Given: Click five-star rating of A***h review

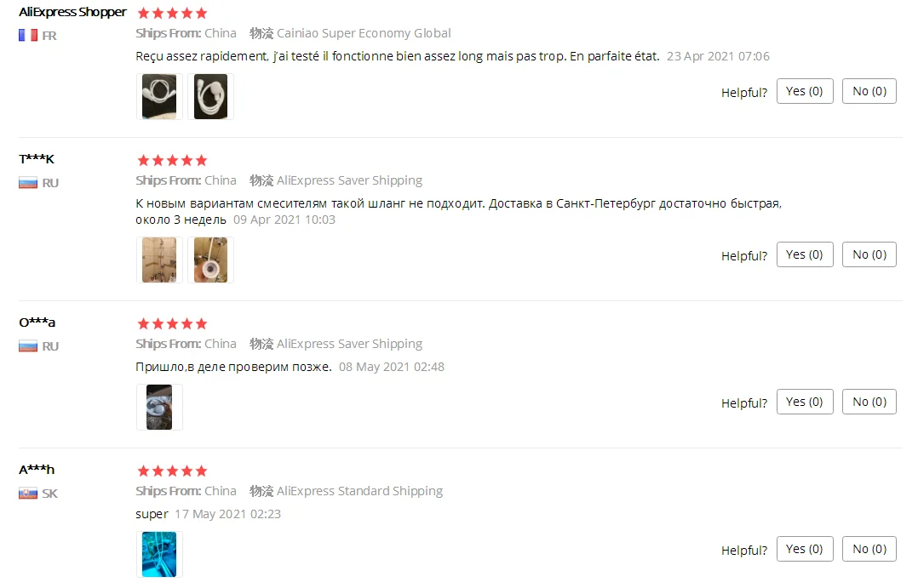Looking at the screenshot, I should [x=172, y=471].
